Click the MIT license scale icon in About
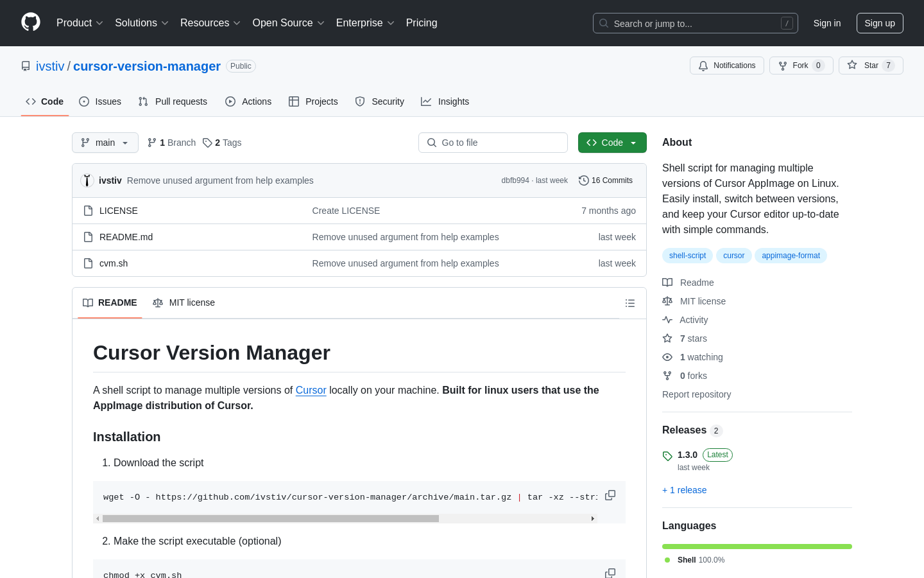924x578 pixels. pos(667,301)
